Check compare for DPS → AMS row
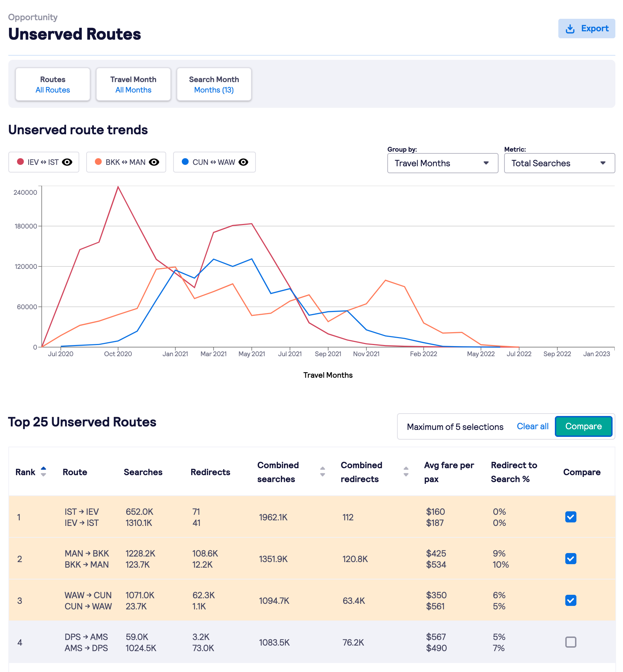 (x=571, y=642)
